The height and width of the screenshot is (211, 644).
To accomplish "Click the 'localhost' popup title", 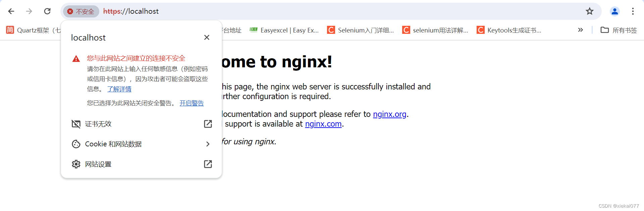I will [88, 38].
